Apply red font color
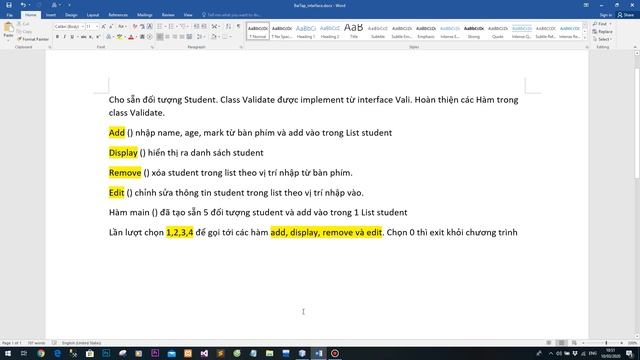 pyautogui.click(x=131, y=37)
